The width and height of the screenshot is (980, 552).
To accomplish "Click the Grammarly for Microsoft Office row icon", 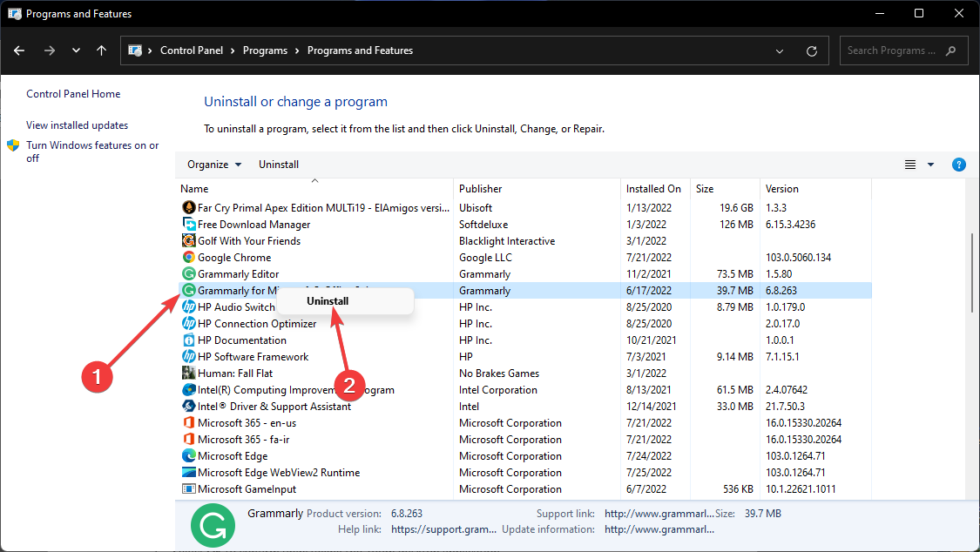I will click(x=189, y=290).
